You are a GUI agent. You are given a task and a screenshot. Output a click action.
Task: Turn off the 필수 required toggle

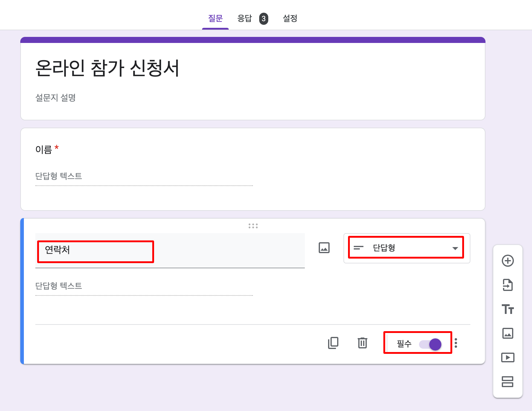click(430, 344)
